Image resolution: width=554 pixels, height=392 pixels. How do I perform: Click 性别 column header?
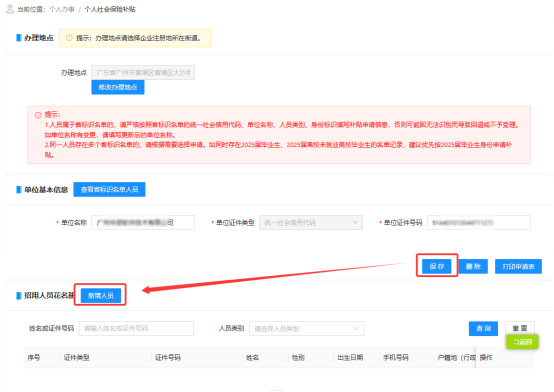coord(298,358)
